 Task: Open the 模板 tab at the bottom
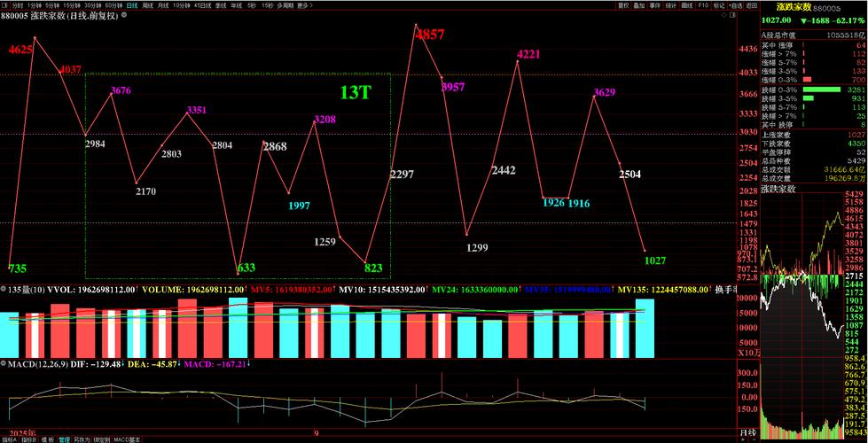click(x=44, y=439)
